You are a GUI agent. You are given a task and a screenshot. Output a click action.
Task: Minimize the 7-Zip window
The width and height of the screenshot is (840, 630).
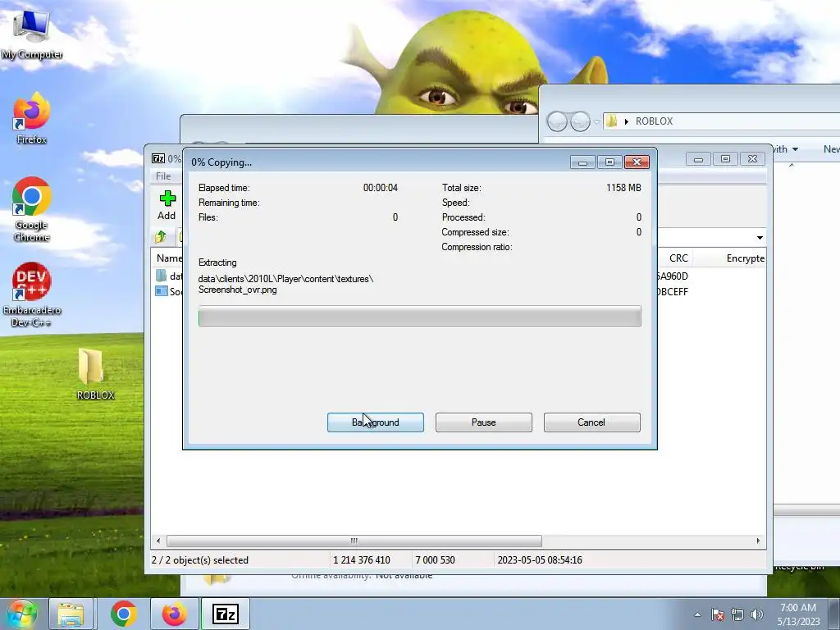tap(698, 159)
